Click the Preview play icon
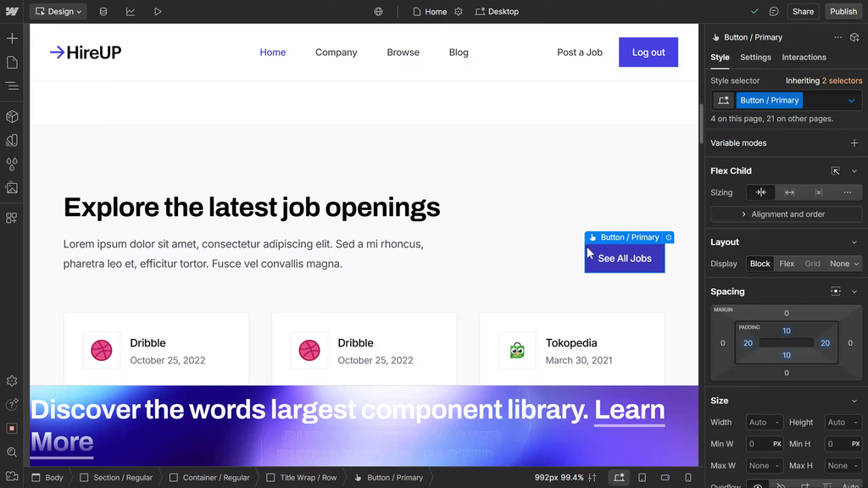Screen dimensions: 868x488 click(x=158, y=12)
